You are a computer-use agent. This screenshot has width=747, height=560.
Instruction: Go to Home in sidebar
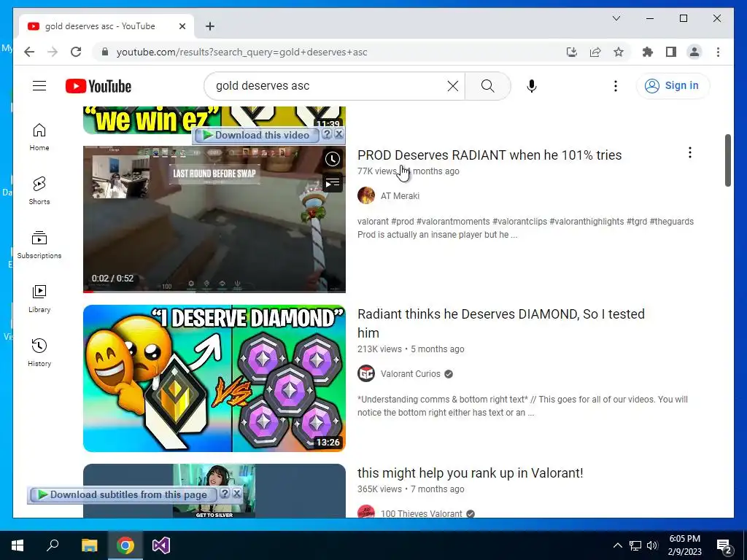coord(39,137)
